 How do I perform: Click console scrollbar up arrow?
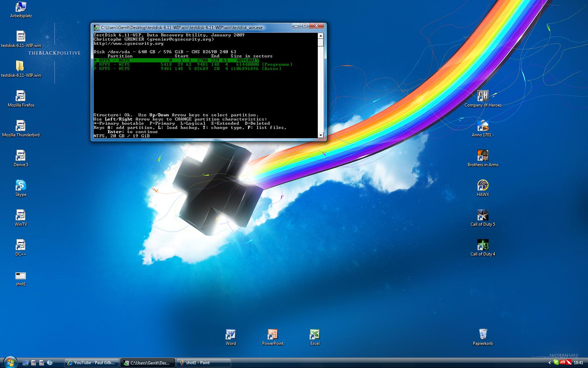click(321, 36)
